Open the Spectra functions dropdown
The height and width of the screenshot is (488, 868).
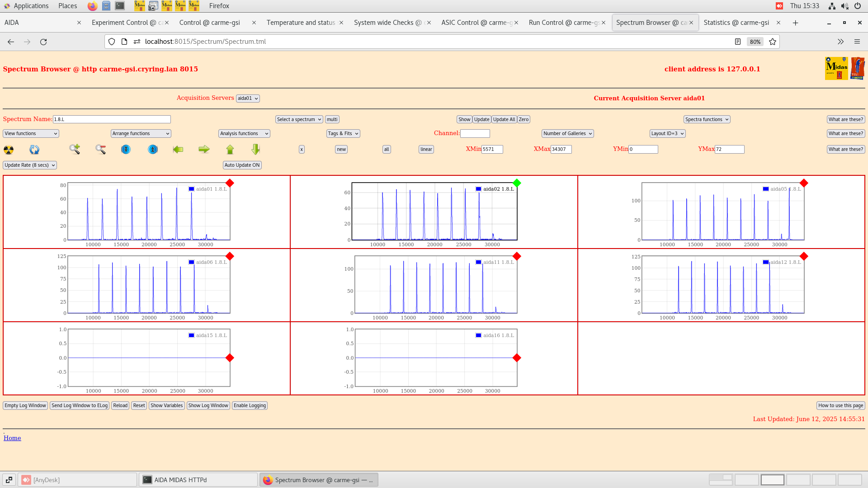coord(707,119)
